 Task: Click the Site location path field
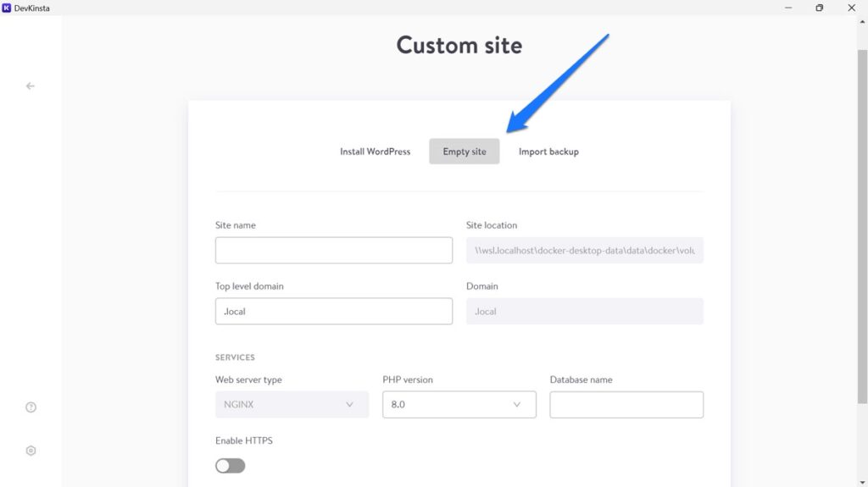pyautogui.click(x=585, y=251)
